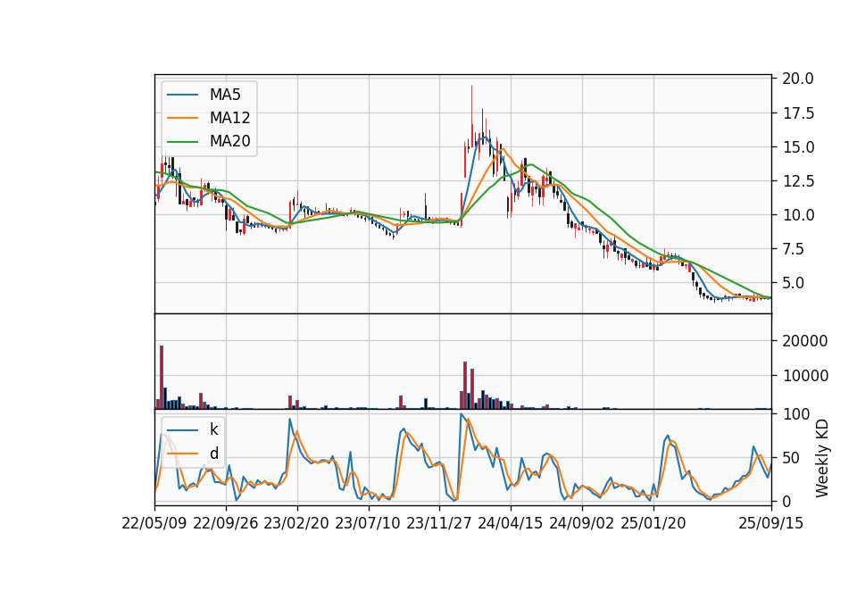
Task: Click the 25/09/15 date tick label
Action: [x=771, y=523]
